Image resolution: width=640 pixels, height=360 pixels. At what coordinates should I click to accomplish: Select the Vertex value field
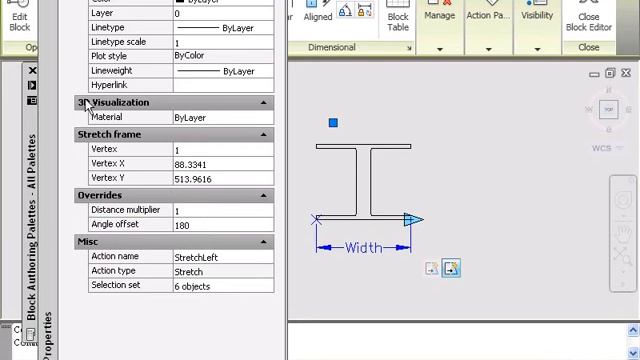coord(223,150)
